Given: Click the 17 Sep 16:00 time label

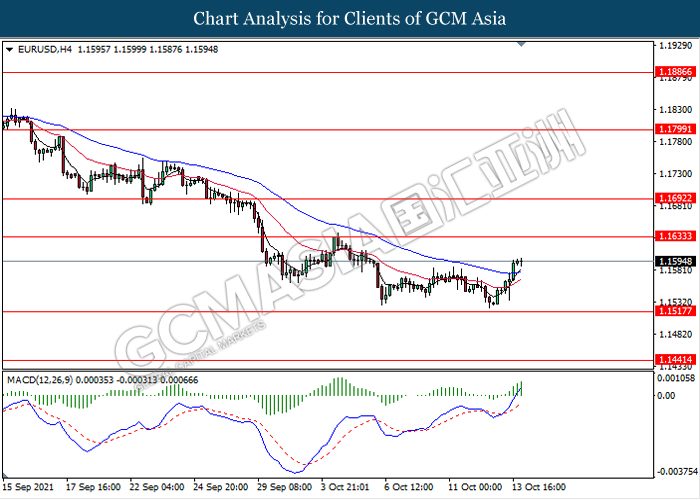Looking at the screenshot, I should tap(93, 487).
